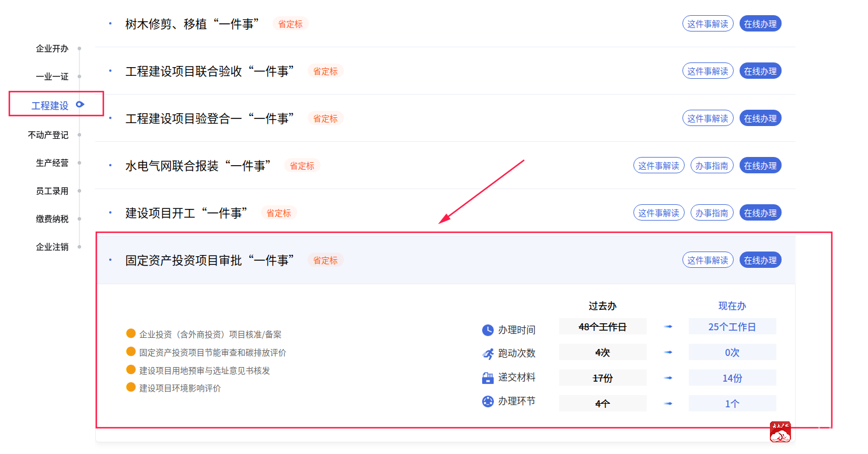Click the red floating badge icon at bottom right

(780, 432)
